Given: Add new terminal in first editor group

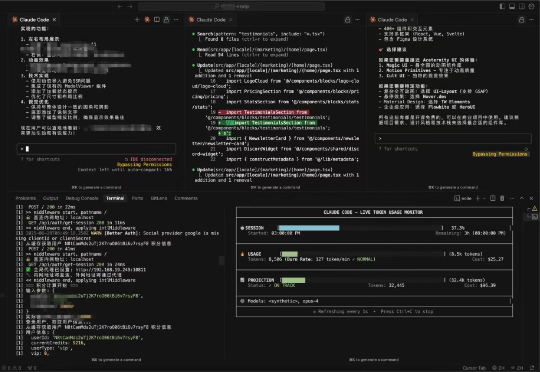Looking at the screenshot, I should (x=137, y=20).
